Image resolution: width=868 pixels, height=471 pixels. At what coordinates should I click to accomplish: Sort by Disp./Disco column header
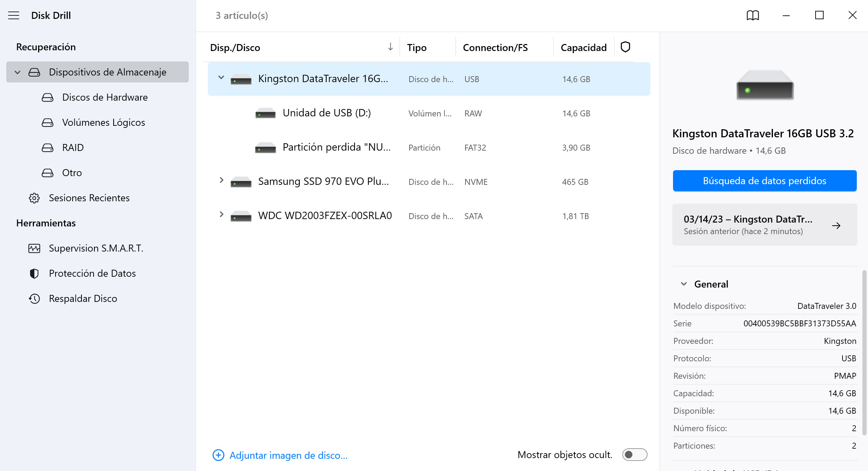point(235,48)
